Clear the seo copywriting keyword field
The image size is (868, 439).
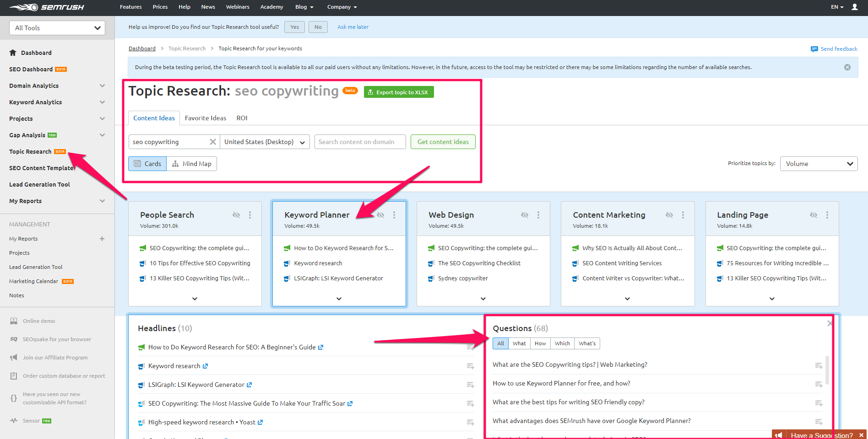click(212, 142)
